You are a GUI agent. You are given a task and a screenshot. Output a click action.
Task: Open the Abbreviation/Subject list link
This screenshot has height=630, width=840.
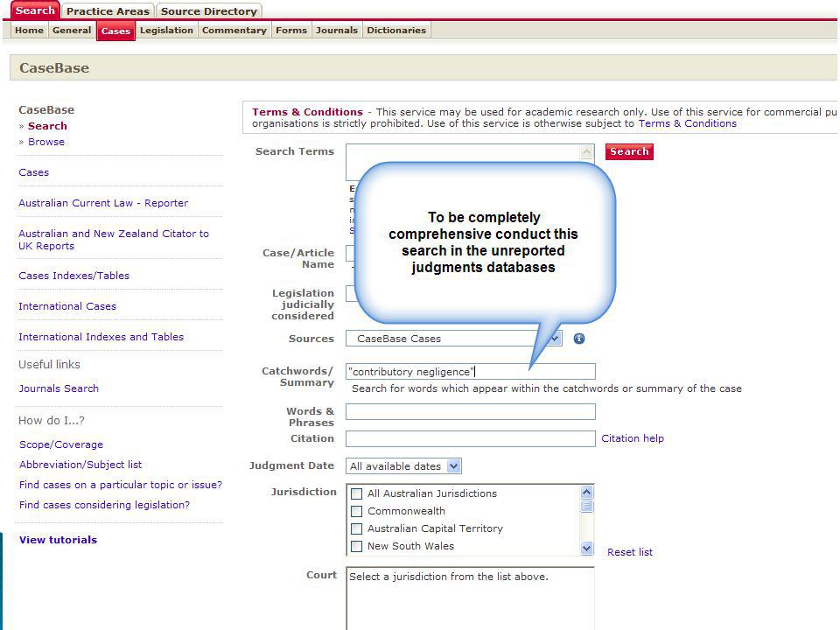tap(80, 465)
